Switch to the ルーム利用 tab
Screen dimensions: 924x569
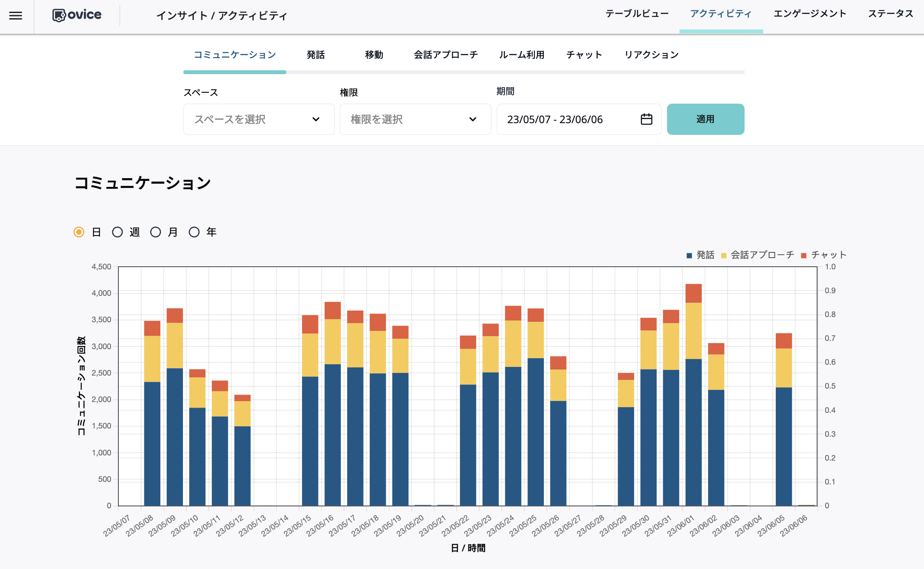[521, 55]
